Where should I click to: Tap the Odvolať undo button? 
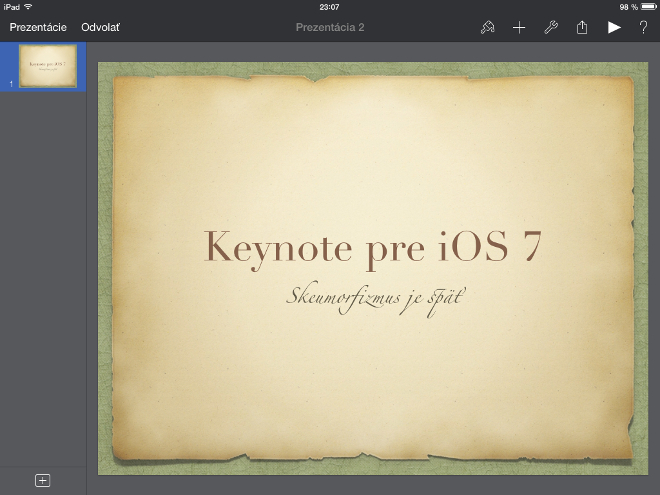[101, 27]
